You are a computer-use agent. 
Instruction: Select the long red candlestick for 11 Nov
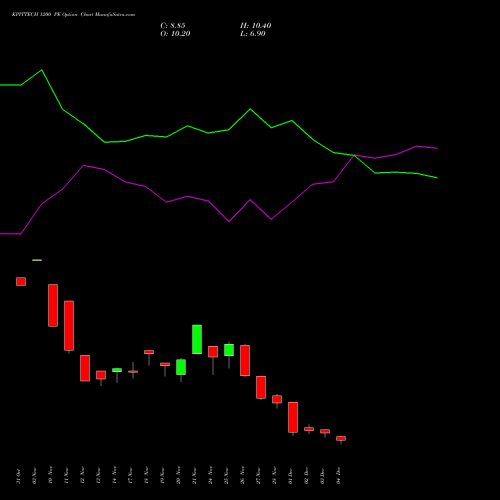(69, 326)
